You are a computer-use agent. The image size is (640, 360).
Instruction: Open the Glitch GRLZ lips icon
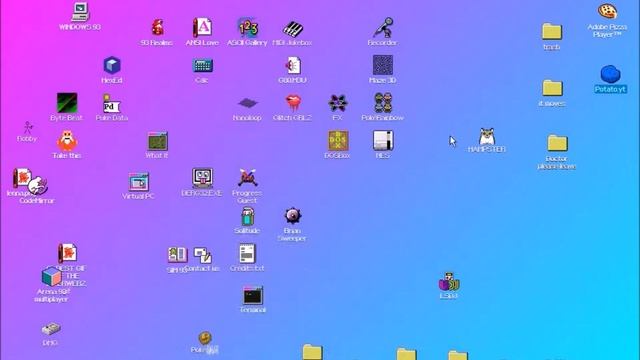point(293,103)
